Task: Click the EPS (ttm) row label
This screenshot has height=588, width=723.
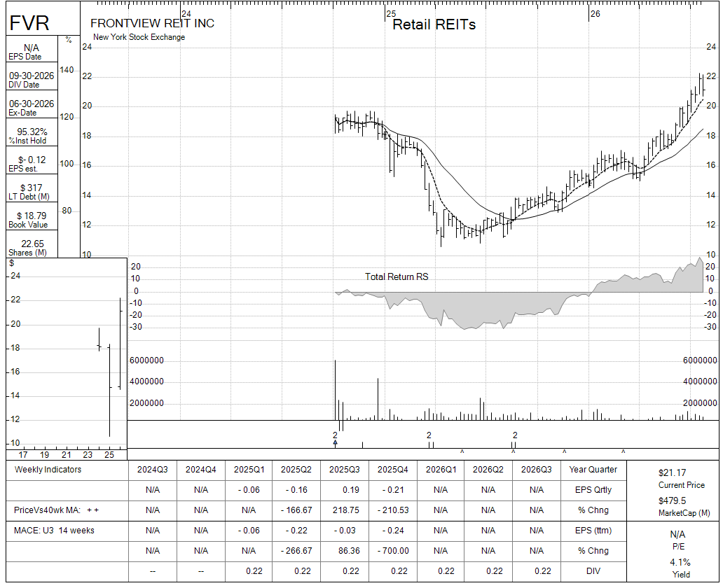Action: tap(593, 531)
